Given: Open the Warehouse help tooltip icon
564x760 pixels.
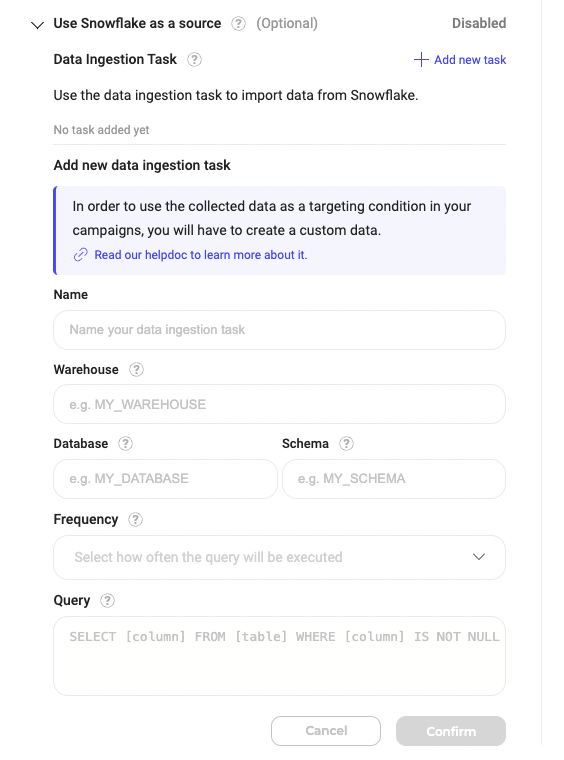Looking at the screenshot, I should point(136,369).
